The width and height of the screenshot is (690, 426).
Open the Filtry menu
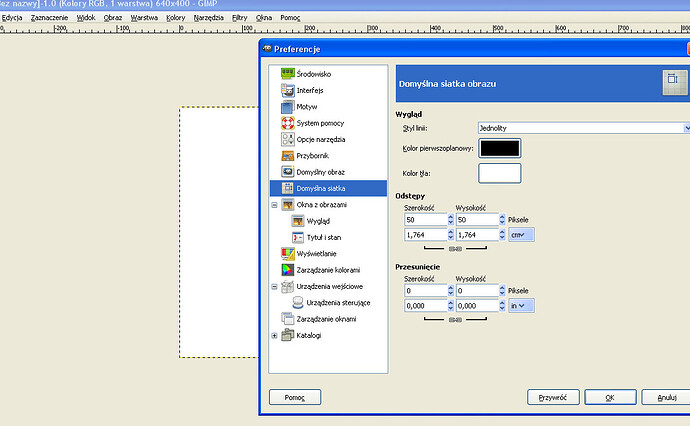point(239,18)
